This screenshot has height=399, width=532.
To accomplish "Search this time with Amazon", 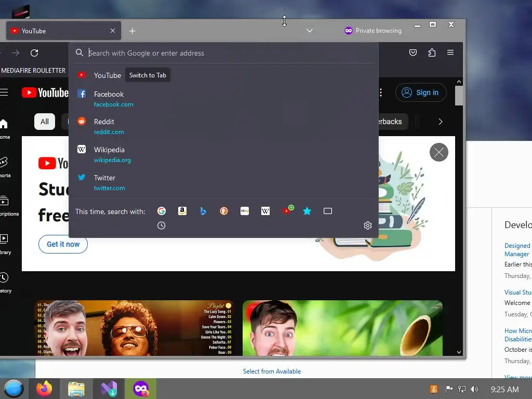I will click(182, 211).
